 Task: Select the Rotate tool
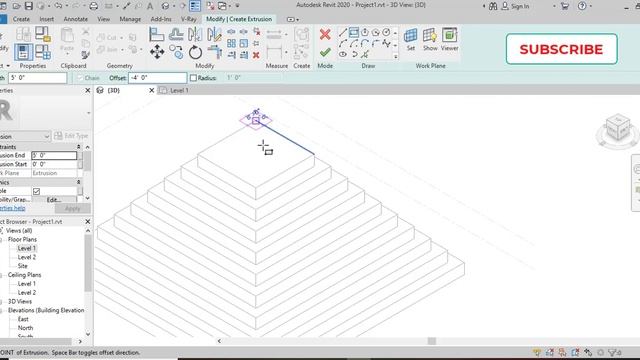pos(195,52)
